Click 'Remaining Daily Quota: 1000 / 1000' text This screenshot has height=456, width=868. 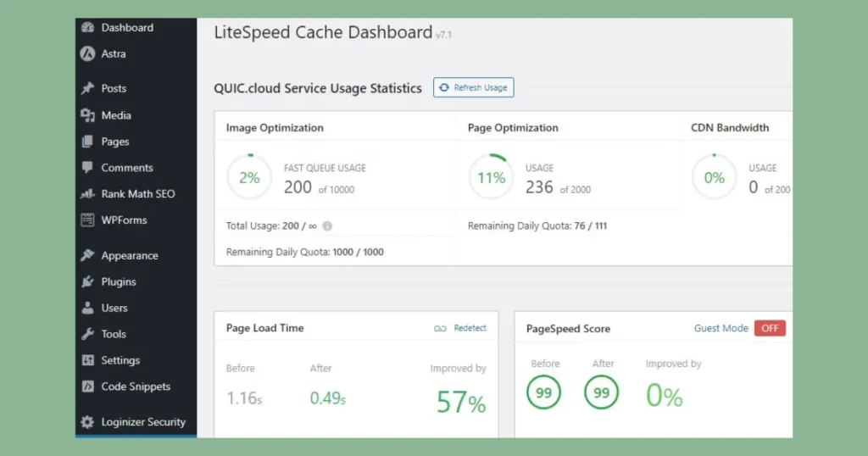tap(304, 252)
